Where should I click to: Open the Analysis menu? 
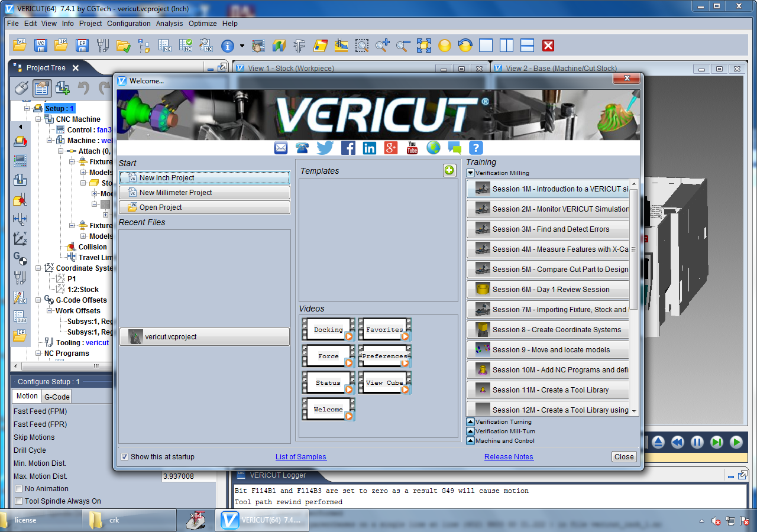(x=170, y=24)
